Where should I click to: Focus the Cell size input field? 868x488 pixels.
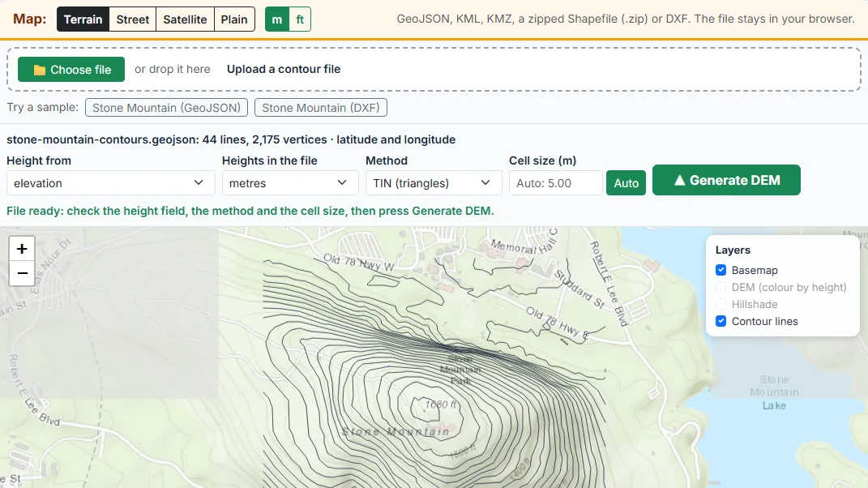tap(555, 182)
